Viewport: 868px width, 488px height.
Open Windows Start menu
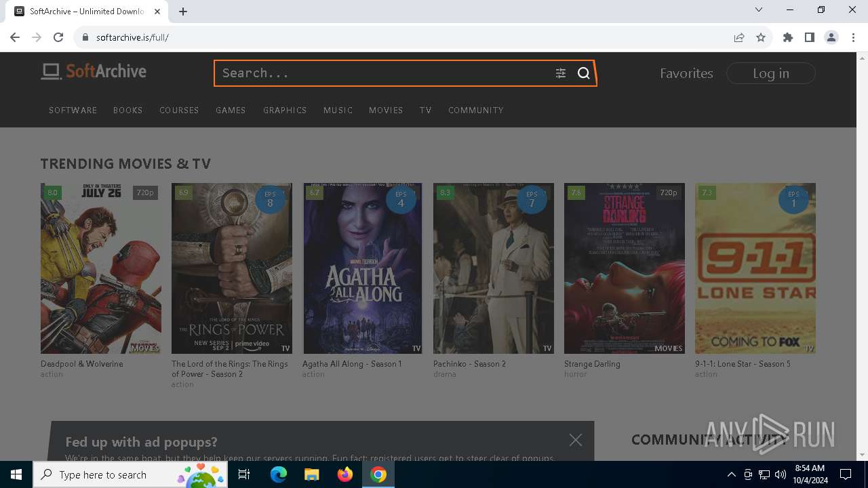pyautogui.click(x=16, y=474)
